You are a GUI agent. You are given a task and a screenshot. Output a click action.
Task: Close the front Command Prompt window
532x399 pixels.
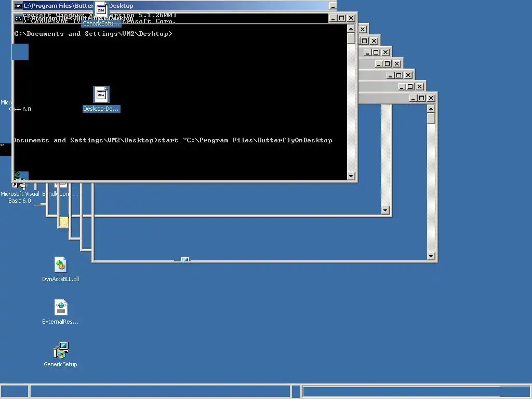352,18
